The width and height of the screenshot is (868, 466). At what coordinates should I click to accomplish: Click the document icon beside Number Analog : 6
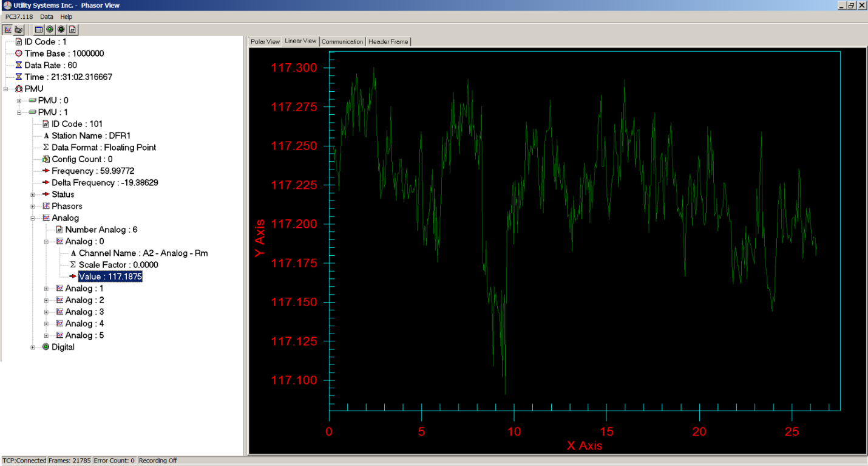coord(59,230)
